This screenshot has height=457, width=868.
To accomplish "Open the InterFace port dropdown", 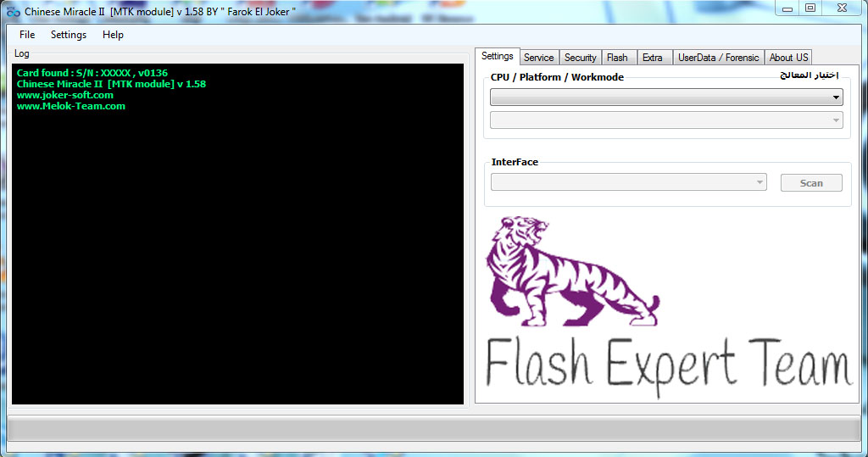I will tap(629, 182).
